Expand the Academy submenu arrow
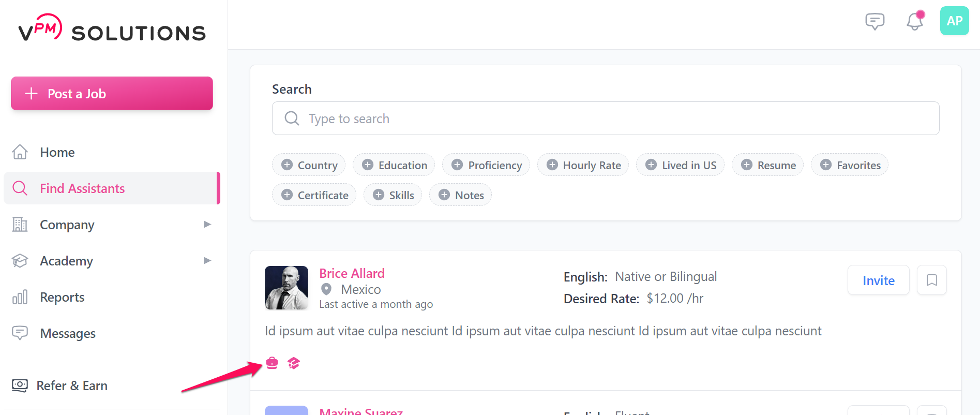980x415 pixels. 207,261
